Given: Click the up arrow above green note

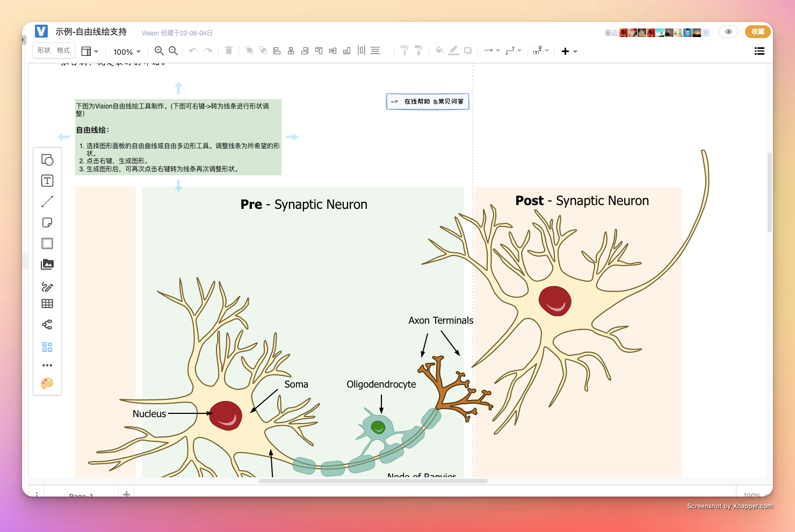Looking at the screenshot, I should pos(178,88).
